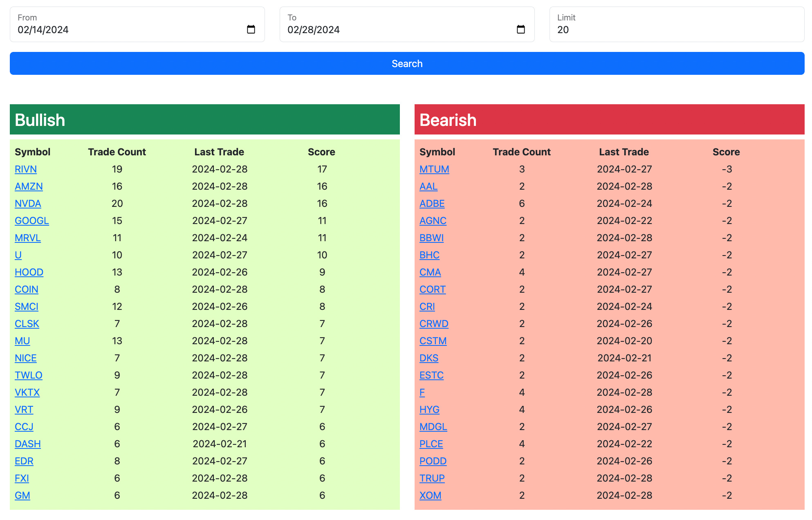Open the GOOGL symbol link
812x520 pixels.
pyautogui.click(x=32, y=221)
